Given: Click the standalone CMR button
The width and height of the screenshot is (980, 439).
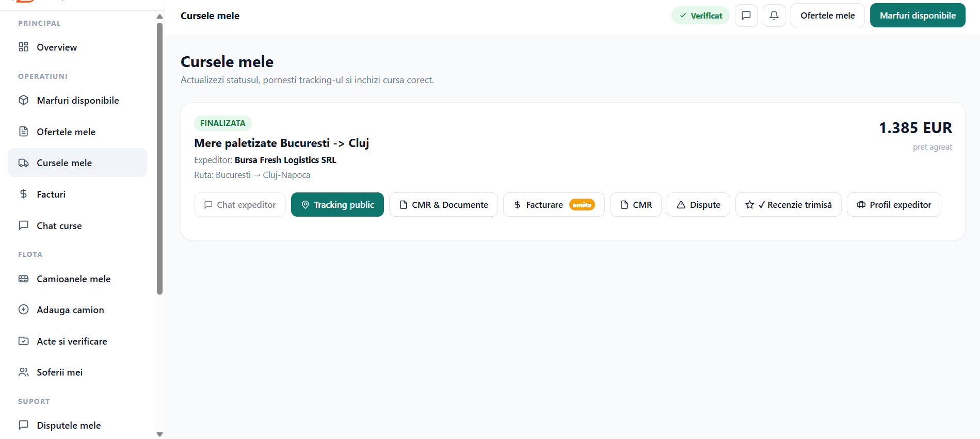Looking at the screenshot, I should tap(636, 205).
